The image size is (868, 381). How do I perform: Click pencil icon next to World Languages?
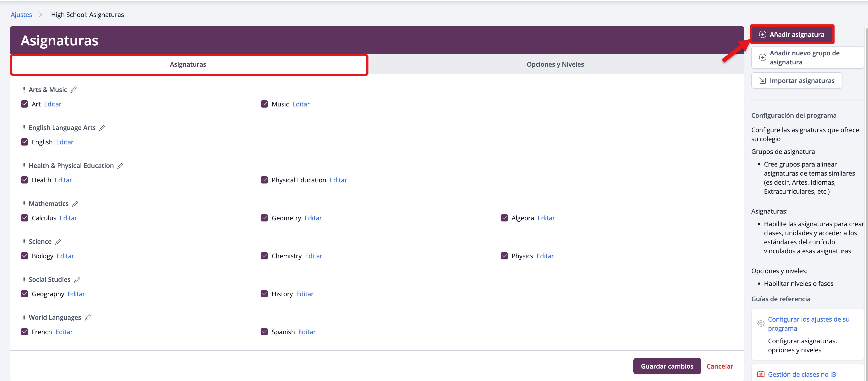[88, 318]
